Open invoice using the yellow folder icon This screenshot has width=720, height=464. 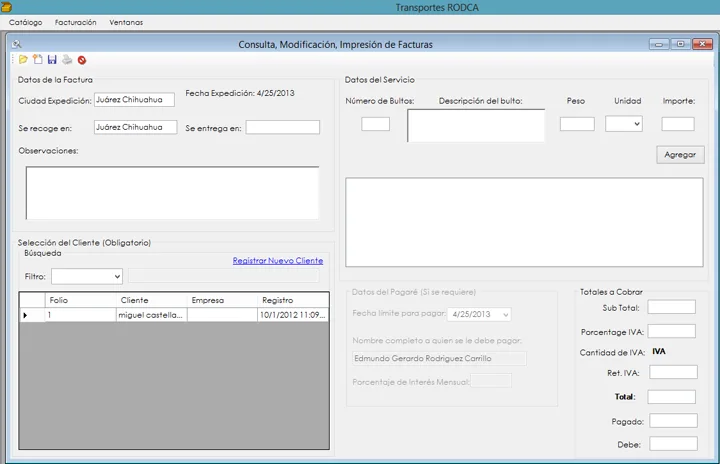tap(23, 59)
